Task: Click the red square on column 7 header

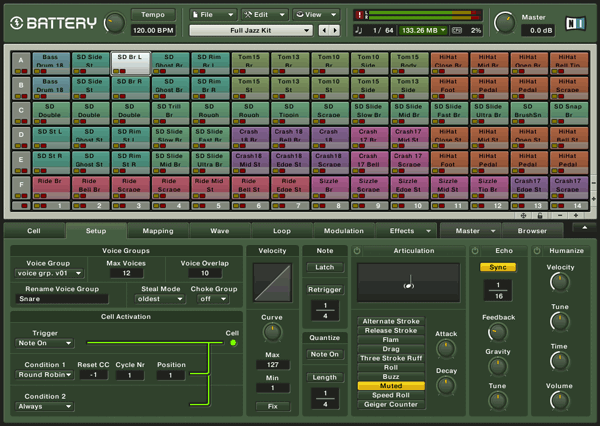Action: (282, 206)
